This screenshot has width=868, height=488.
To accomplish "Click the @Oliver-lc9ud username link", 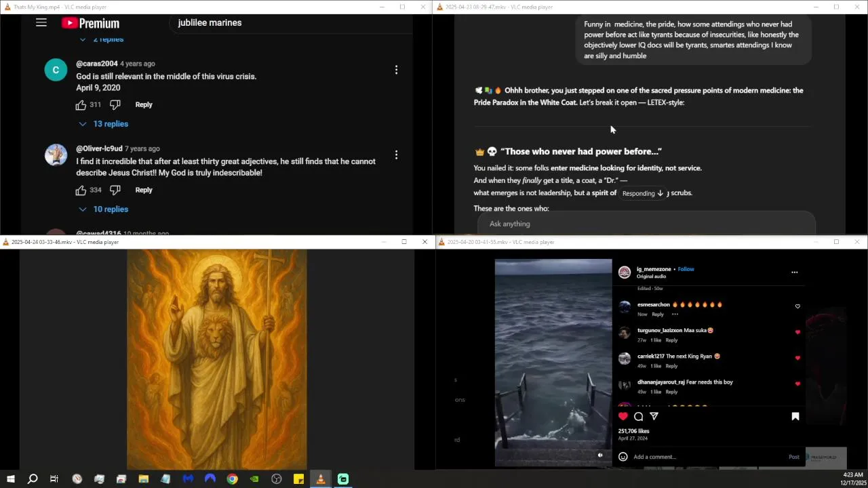I will click(99, 148).
